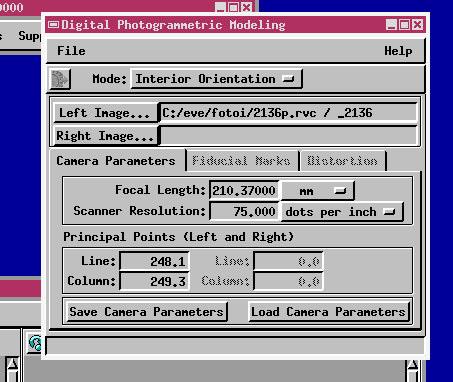This screenshot has width=453, height=382.
Task: Click the Right Image... button
Action: coord(105,136)
